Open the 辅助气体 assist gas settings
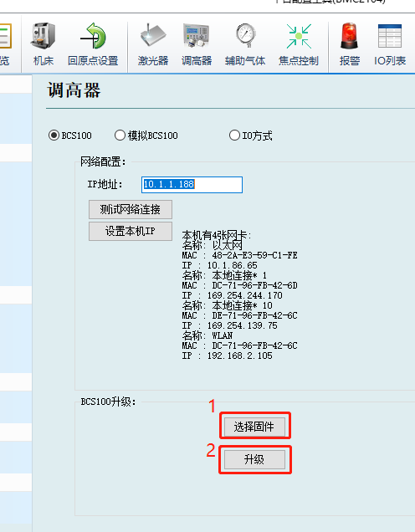 tap(245, 44)
